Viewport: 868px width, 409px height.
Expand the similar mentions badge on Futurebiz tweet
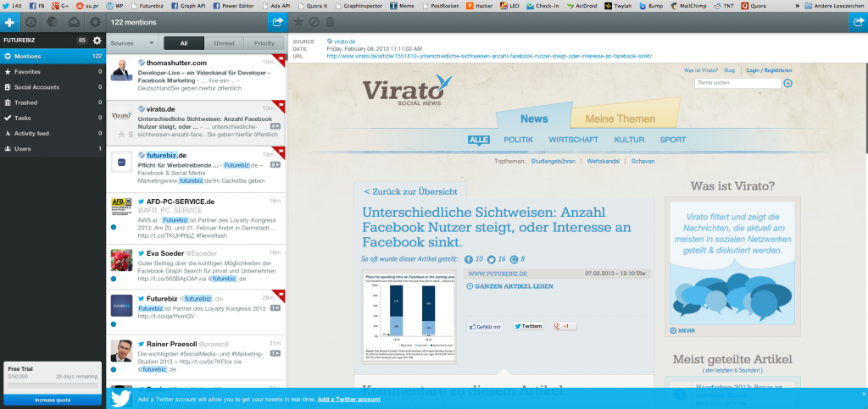(275, 308)
